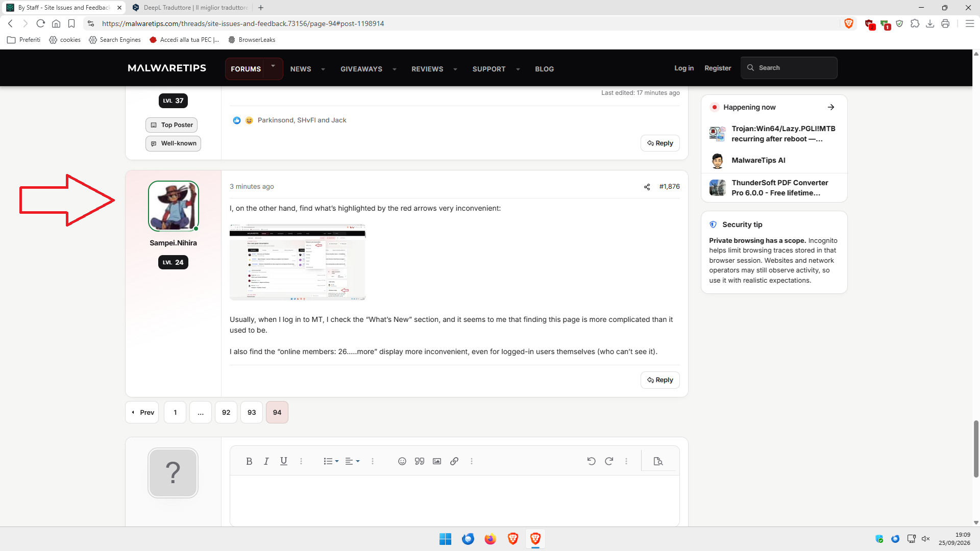Insert an emoji smiley
The height and width of the screenshot is (551, 980).
pos(402,461)
